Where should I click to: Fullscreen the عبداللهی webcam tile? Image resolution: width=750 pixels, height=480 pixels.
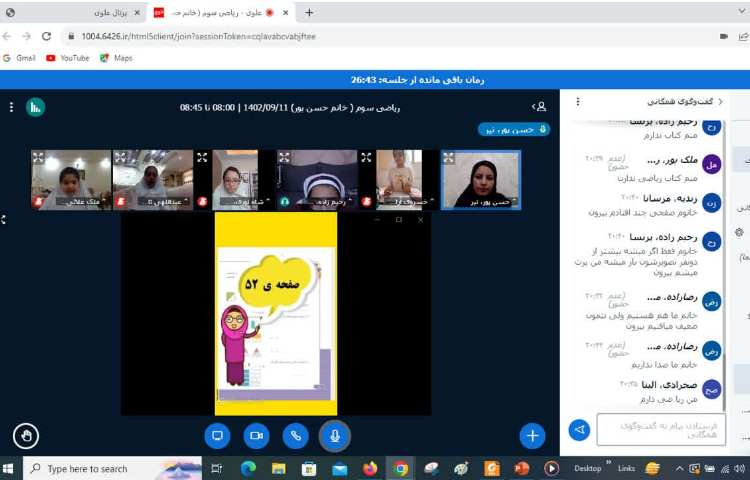[121, 157]
